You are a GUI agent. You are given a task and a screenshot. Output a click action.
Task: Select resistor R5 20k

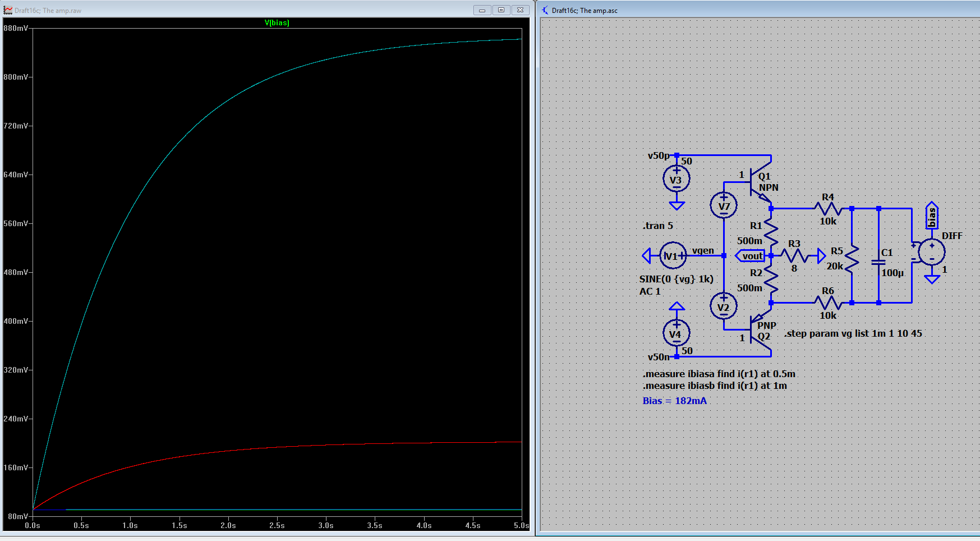pyautogui.click(x=852, y=259)
